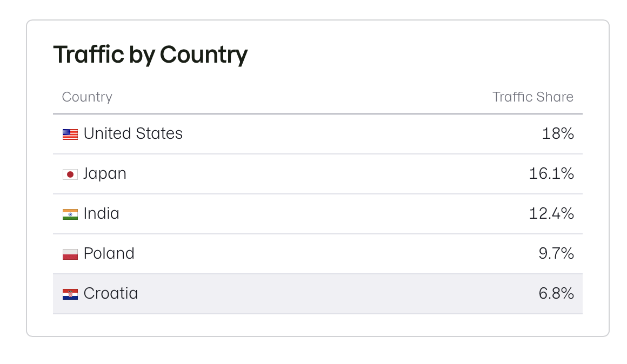627x364 pixels.
Task: Select the Croatia country label
Action: coord(111,293)
